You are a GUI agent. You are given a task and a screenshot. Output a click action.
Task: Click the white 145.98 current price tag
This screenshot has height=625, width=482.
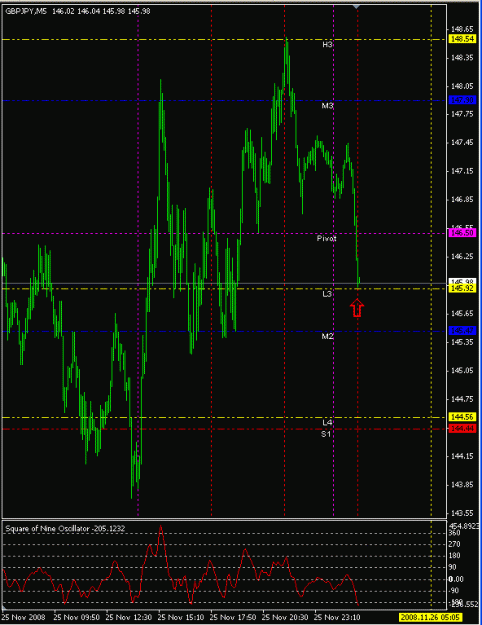(462, 281)
